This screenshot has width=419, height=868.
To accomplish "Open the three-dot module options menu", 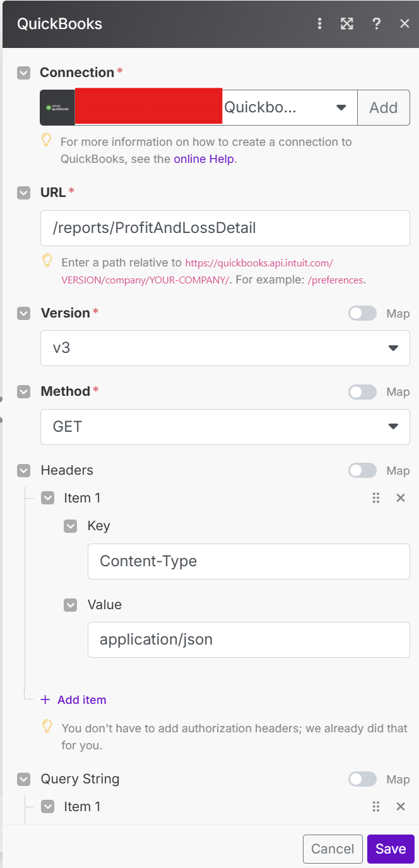I will [x=320, y=24].
